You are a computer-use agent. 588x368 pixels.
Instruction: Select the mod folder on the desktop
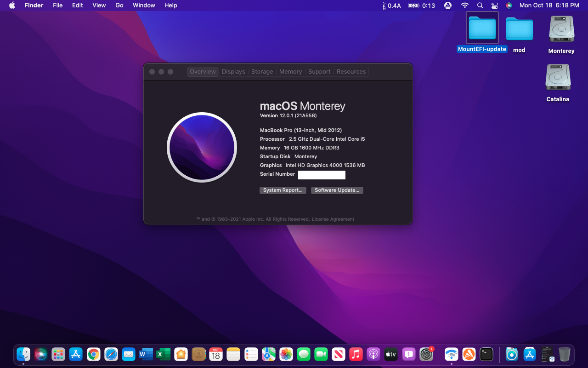[520, 34]
